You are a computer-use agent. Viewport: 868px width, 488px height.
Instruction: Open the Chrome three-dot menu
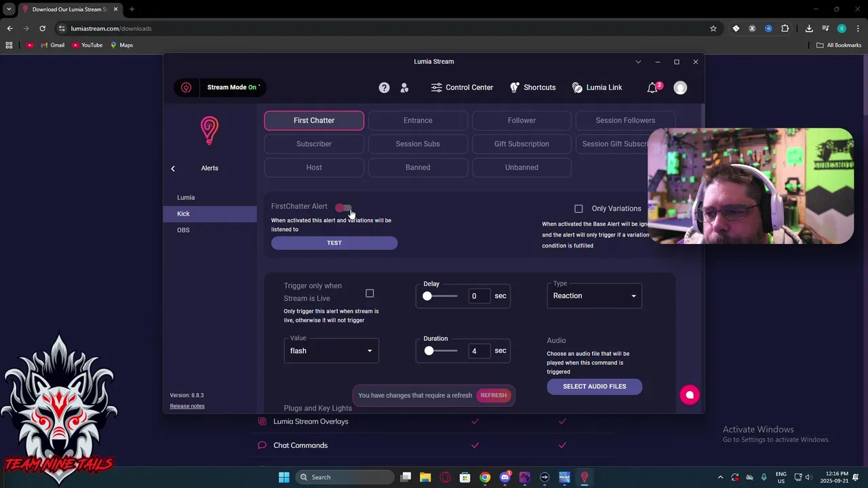pos(856,28)
